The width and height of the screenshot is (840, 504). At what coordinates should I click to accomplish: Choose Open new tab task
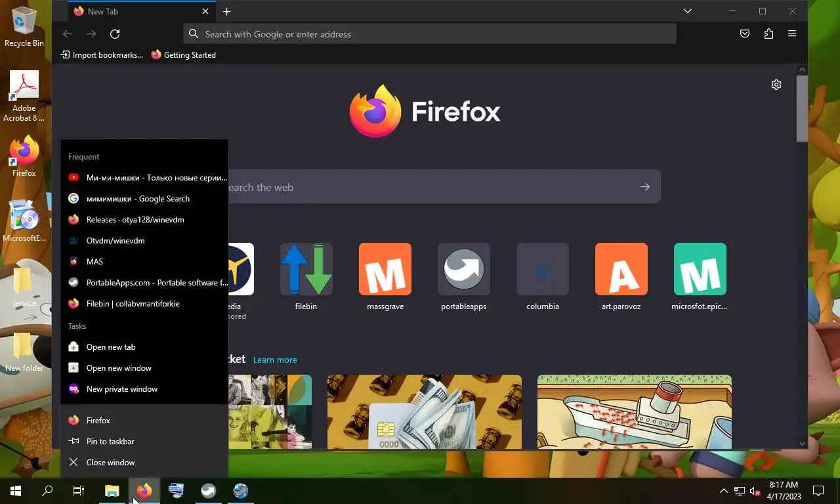point(144,346)
